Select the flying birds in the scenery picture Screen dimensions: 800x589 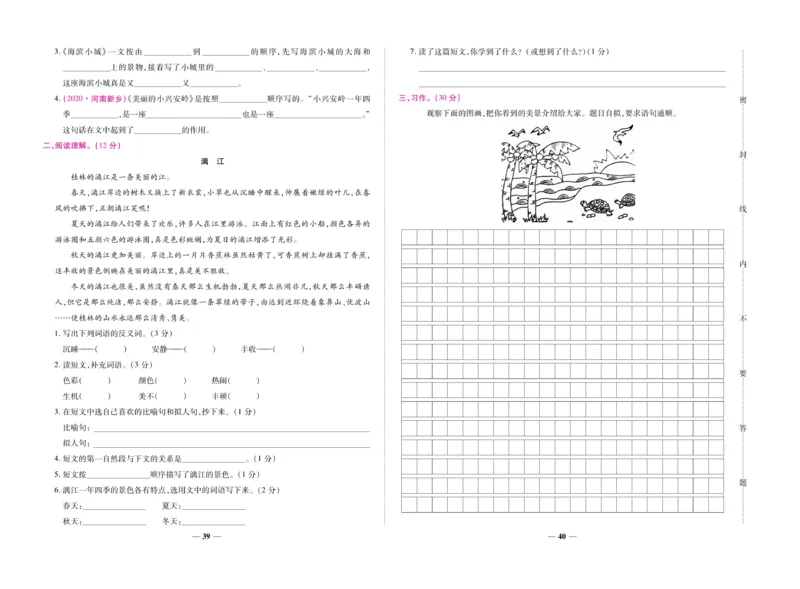pos(528,131)
